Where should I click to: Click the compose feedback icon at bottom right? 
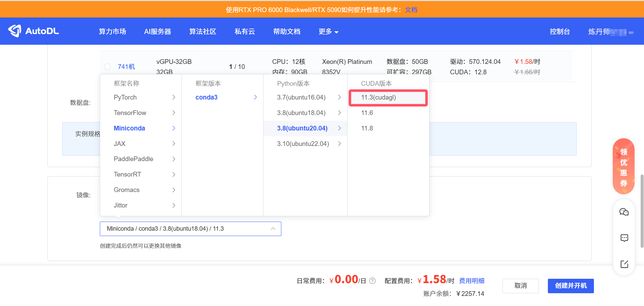click(624, 264)
